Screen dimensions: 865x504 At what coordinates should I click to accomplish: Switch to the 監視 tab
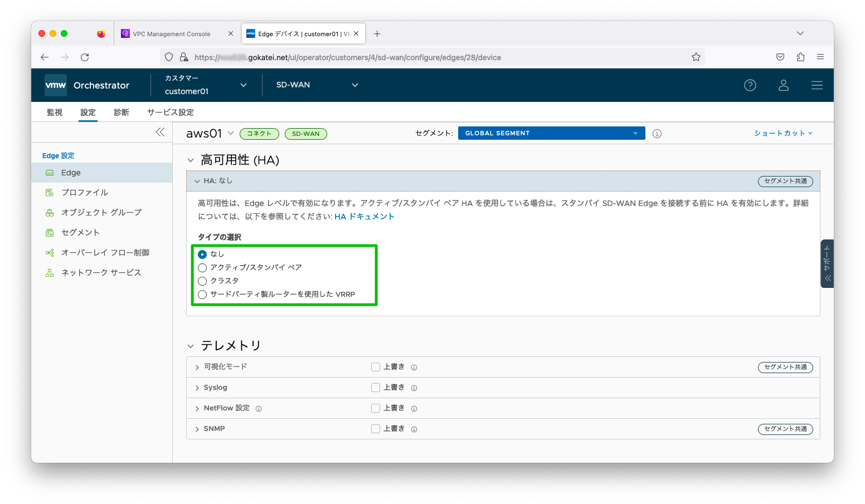point(55,112)
